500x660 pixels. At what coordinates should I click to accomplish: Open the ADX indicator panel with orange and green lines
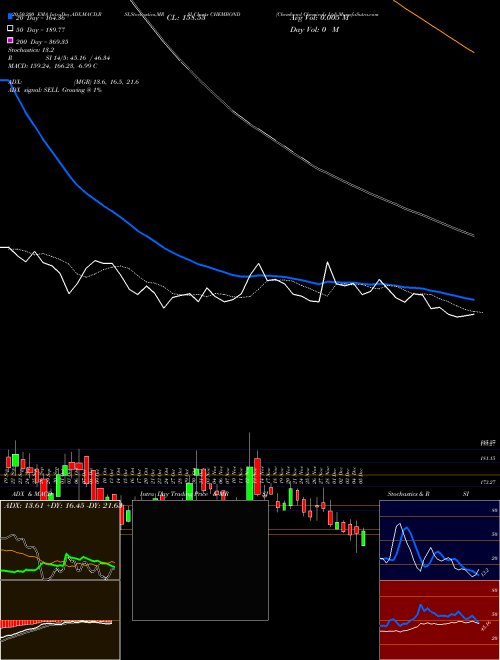click(x=60, y=540)
